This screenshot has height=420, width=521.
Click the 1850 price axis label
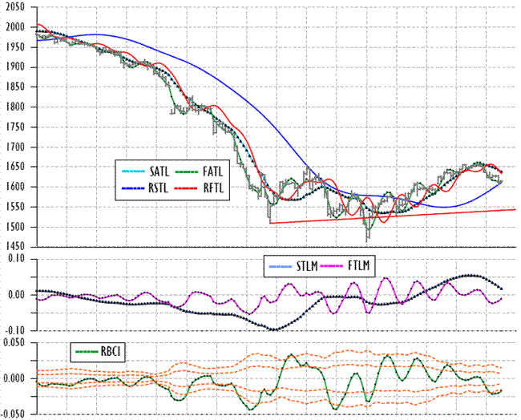point(15,87)
